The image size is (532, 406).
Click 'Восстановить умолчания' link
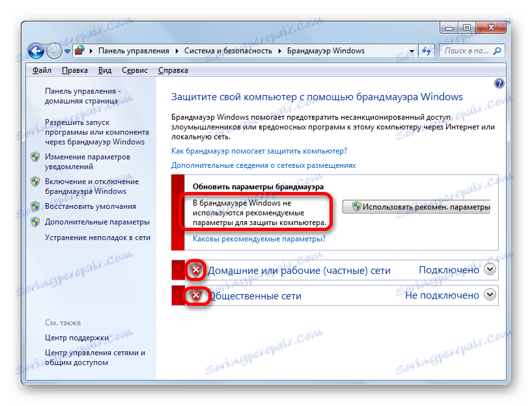[x=91, y=206]
